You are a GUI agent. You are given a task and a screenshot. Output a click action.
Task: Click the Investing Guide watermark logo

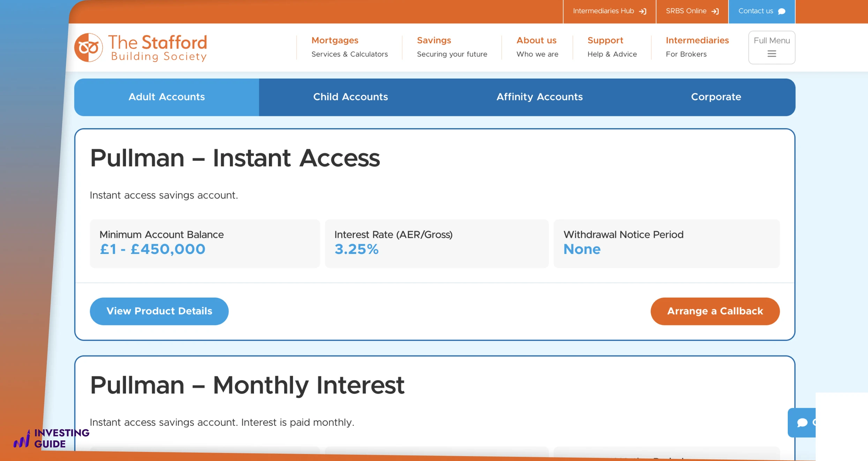[x=51, y=438]
